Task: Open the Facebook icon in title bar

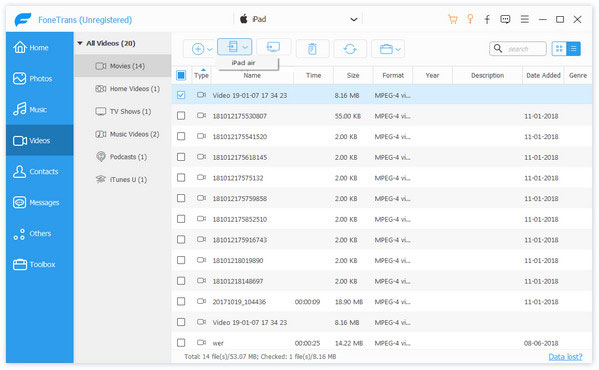Action: [487, 19]
